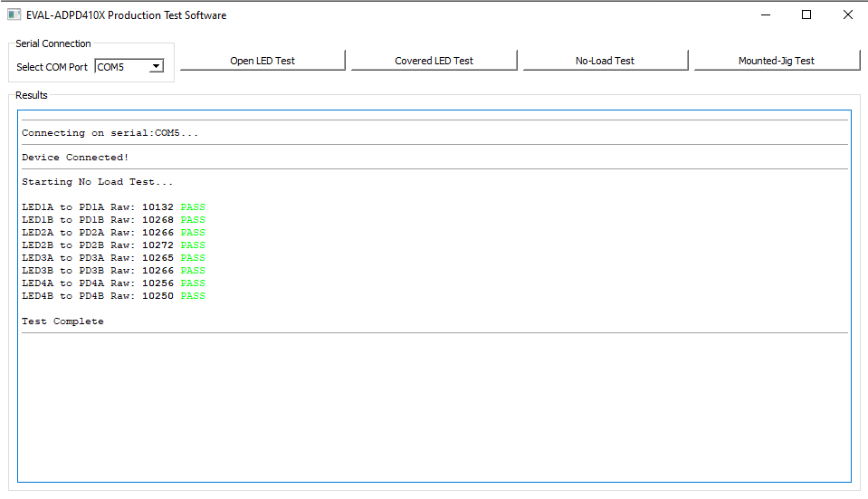Image resolution: width=868 pixels, height=499 pixels.
Task: Click empty area of Results output box
Action: pyautogui.click(x=434, y=408)
